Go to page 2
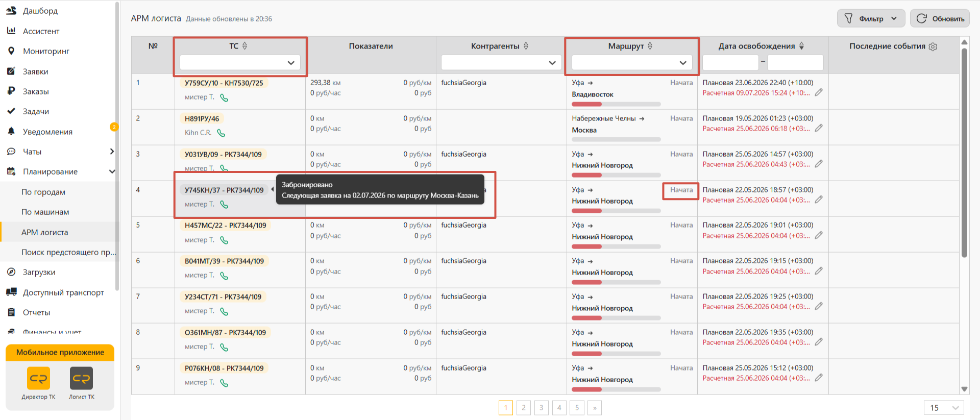Viewport: 980px width, 420px height. point(524,408)
